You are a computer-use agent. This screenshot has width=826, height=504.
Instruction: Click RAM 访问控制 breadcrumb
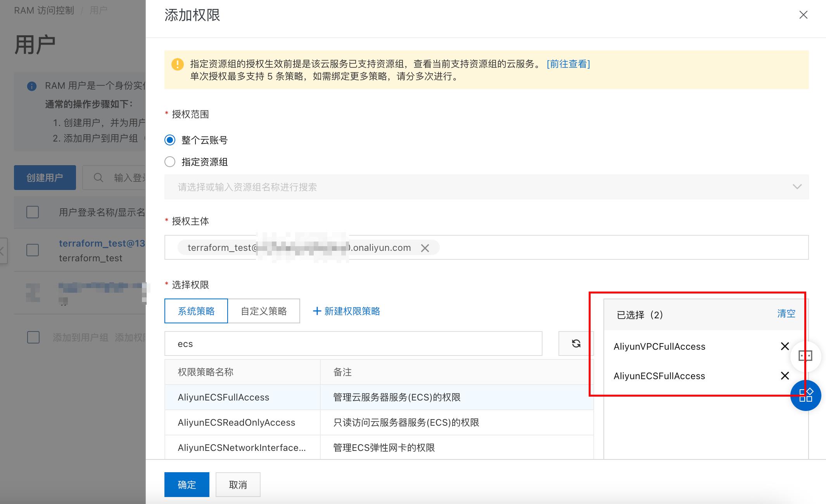tap(44, 10)
